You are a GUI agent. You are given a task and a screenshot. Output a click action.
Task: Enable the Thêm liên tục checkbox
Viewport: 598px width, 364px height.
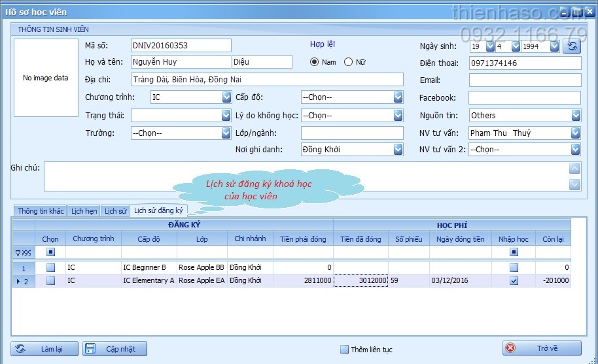[344, 350]
